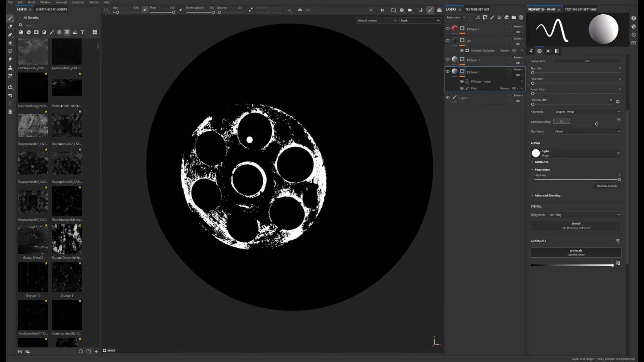Open Base color channel dropdown in Layers
Viewport: 644px width, 362px height.
point(456,17)
